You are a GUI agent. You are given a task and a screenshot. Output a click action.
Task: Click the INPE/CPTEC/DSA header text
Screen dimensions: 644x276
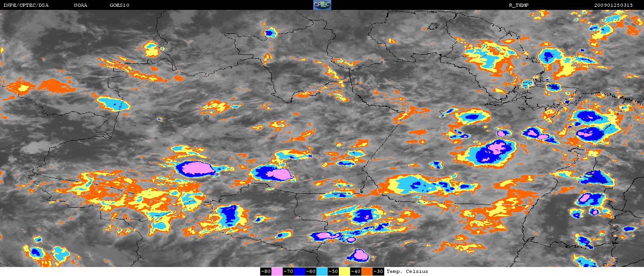(26, 5)
